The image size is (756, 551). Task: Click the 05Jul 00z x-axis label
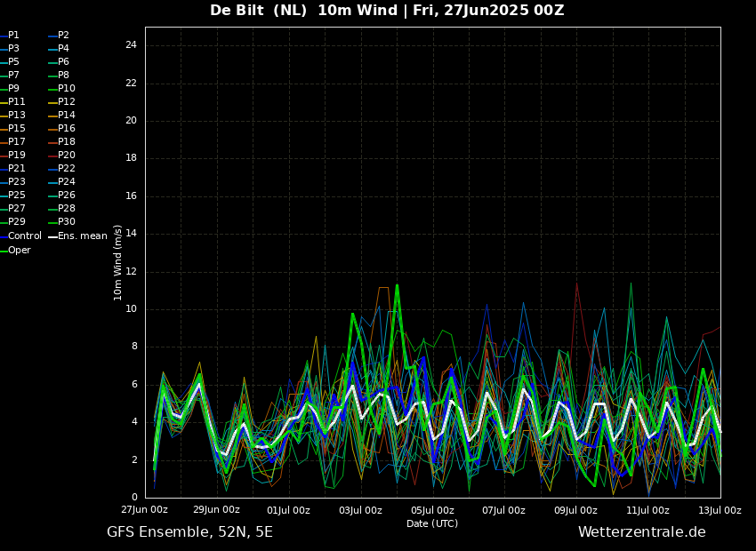(432, 510)
